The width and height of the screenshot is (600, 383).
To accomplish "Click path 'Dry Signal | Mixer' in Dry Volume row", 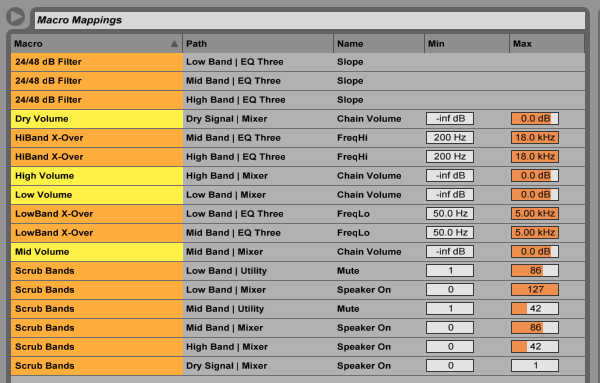I will [227, 119].
